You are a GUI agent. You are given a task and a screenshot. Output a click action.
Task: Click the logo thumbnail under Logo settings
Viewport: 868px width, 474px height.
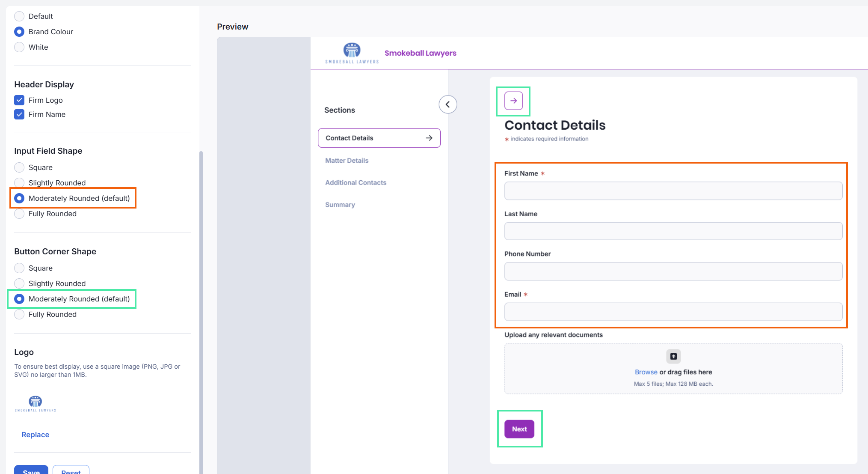tap(36, 404)
